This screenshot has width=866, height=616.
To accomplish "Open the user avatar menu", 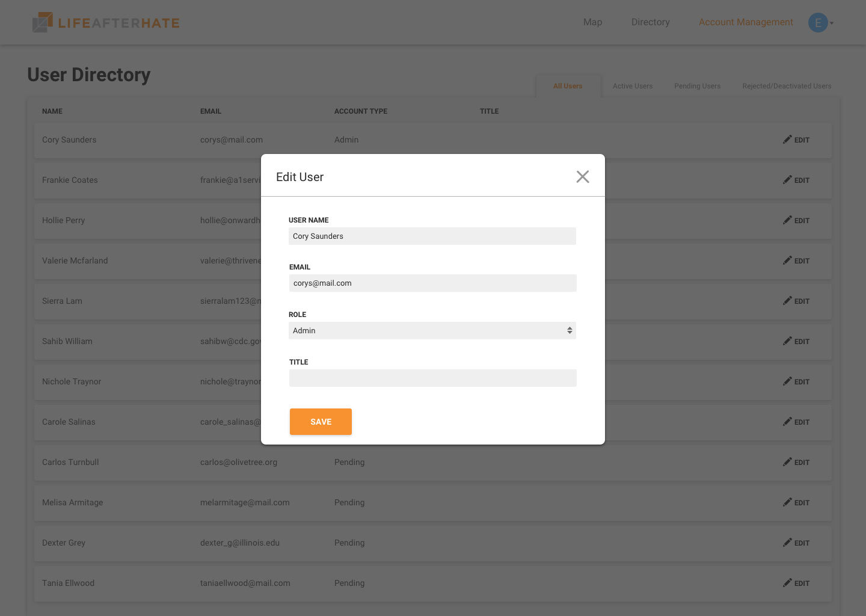I will tap(818, 23).
